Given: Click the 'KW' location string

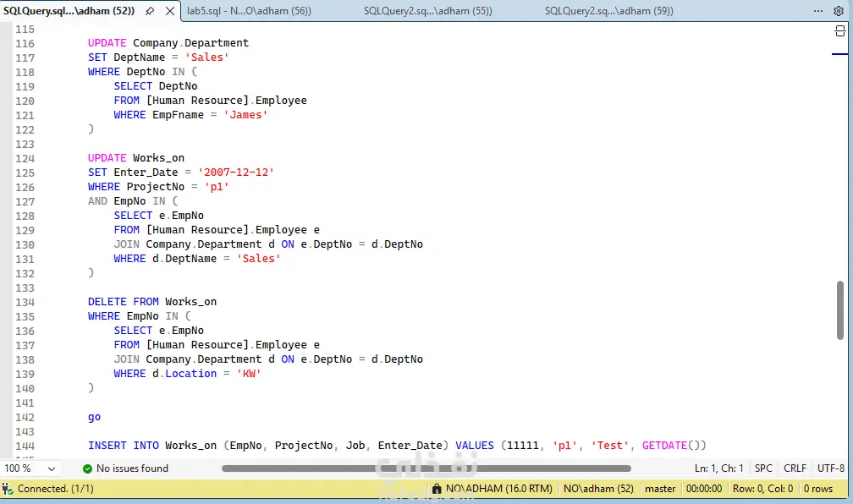Looking at the screenshot, I should (x=249, y=374).
